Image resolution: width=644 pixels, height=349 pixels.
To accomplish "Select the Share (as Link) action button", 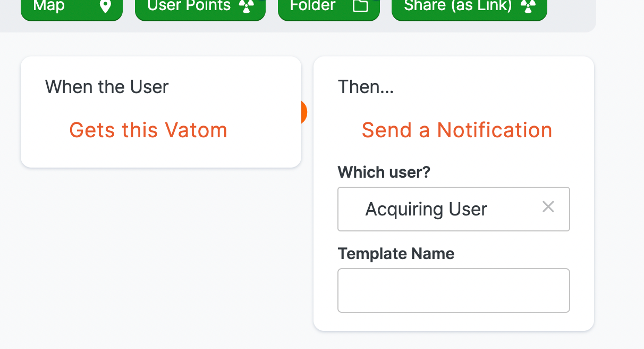I will 469,7.
